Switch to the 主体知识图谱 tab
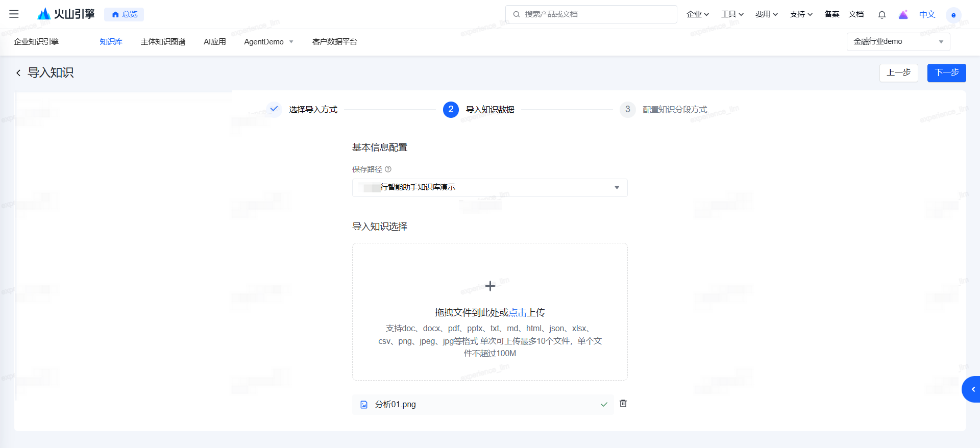 [x=163, y=42]
